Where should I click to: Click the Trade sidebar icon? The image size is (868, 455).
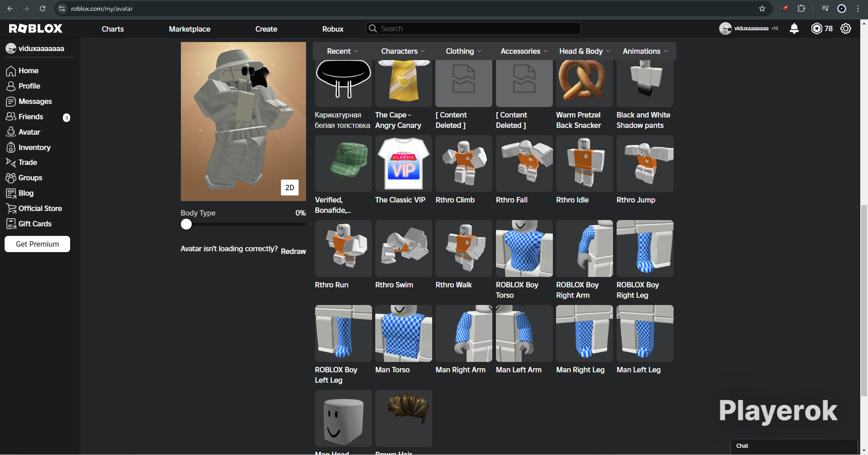click(11, 162)
